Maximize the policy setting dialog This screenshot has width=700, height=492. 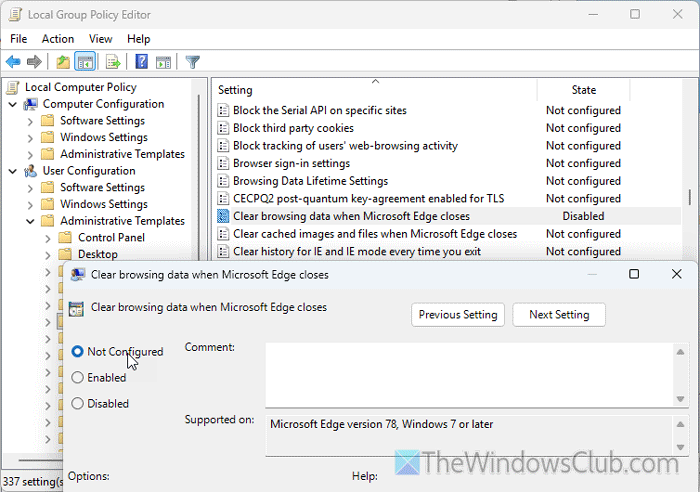[x=634, y=274]
